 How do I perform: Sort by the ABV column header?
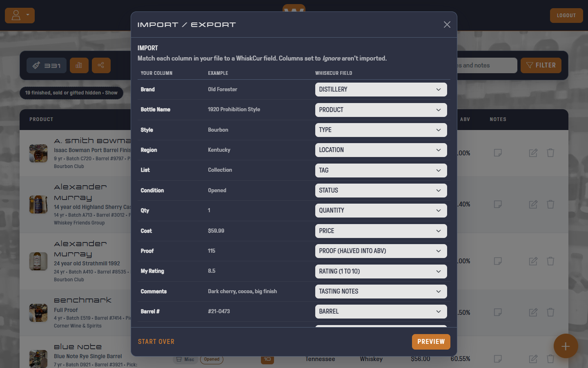coord(465,119)
